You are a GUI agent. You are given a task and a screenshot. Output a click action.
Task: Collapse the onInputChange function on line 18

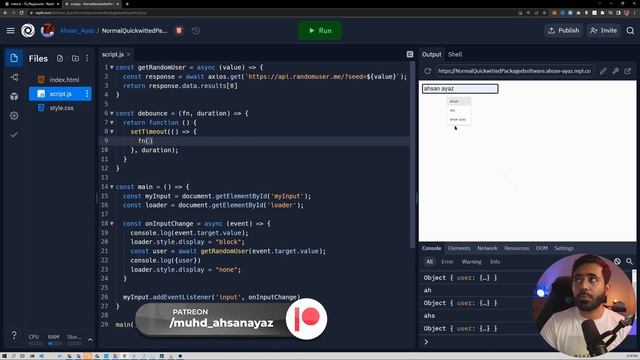click(x=112, y=224)
